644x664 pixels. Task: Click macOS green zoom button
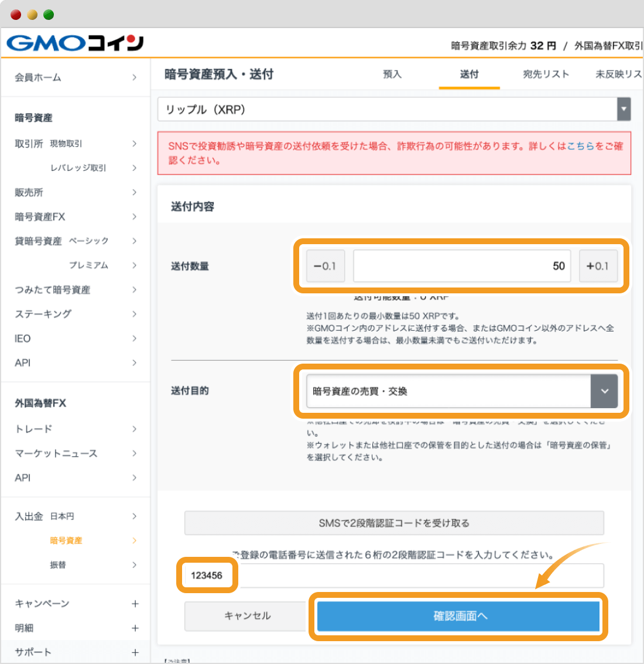49,15
